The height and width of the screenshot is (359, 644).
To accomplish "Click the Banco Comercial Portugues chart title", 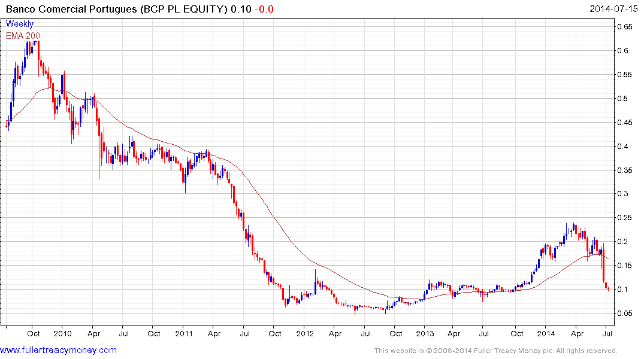I will pos(116,9).
